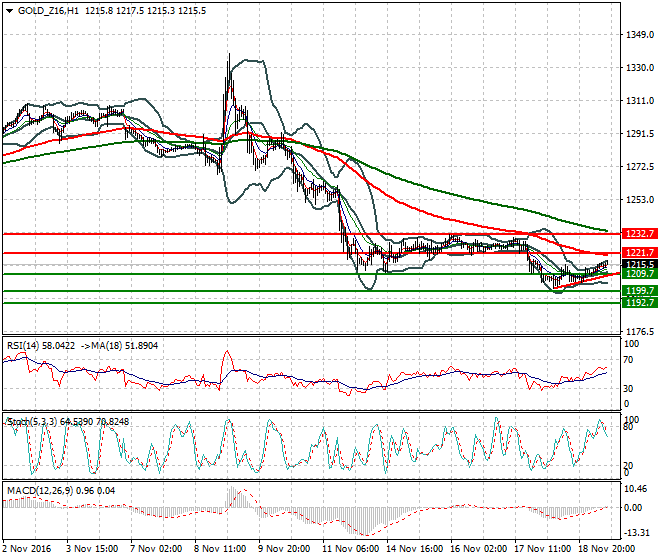The image size is (660, 560).
Task: Click the 16 Nov 02:00 time label
Action: click(478, 549)
